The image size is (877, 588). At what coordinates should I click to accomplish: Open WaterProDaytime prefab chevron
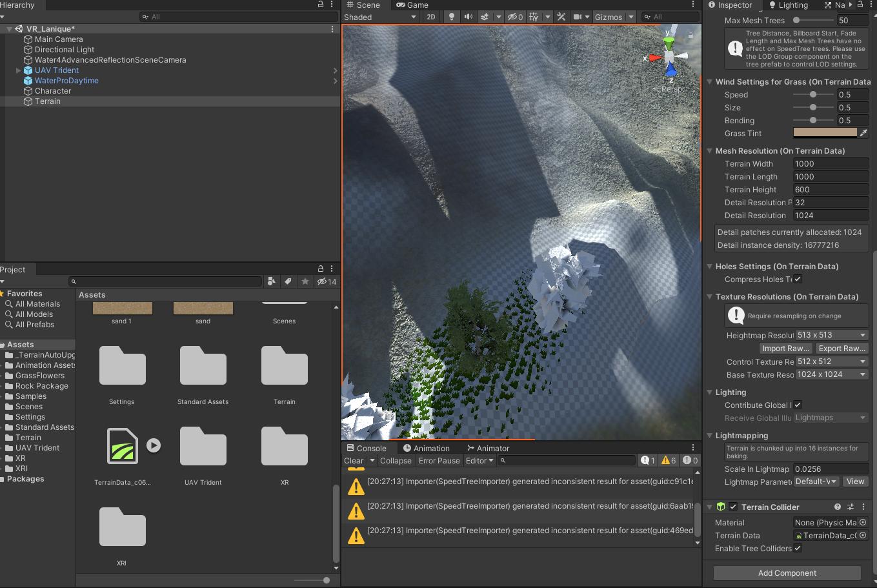point(335,81)
